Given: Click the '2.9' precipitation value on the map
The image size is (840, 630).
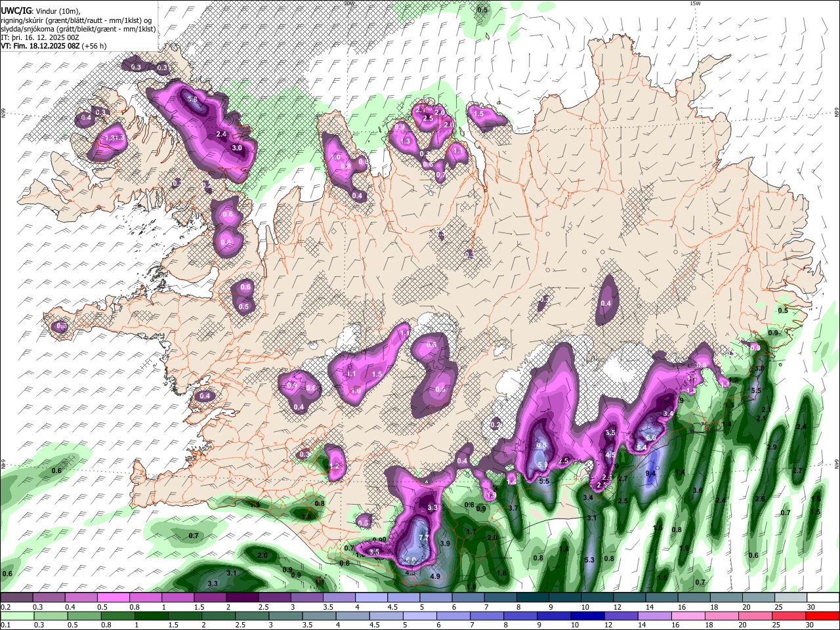Looking at the screenshot, I should click(x=772, y=447).
